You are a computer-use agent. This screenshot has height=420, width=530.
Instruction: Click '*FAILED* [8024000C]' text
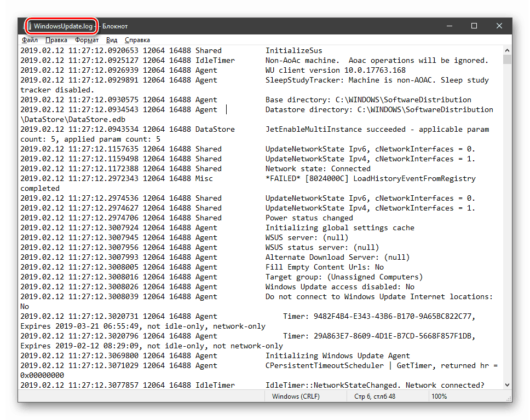(307, 179)
